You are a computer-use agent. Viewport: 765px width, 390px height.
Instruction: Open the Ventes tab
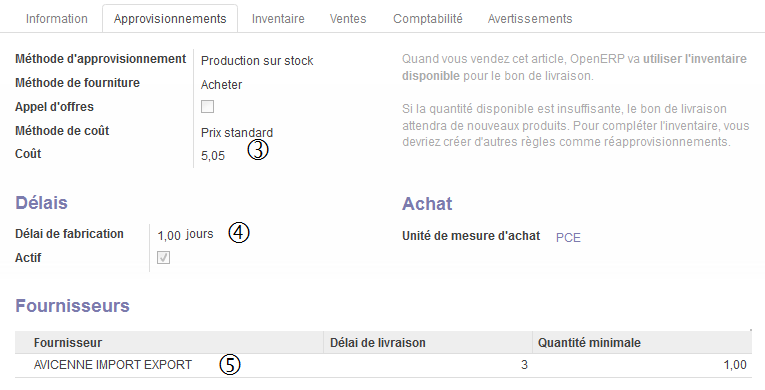pos(348,19)
